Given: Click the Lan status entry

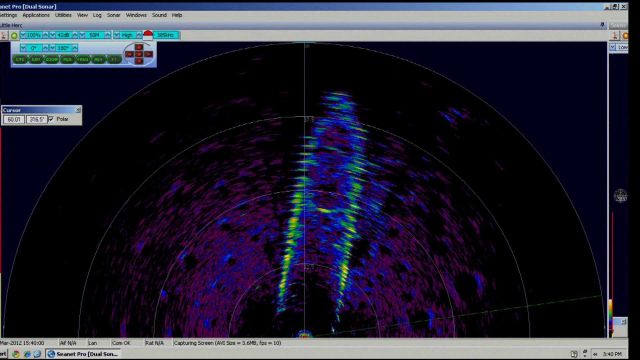Looking at the screenshot, I should tap(93, 343).
